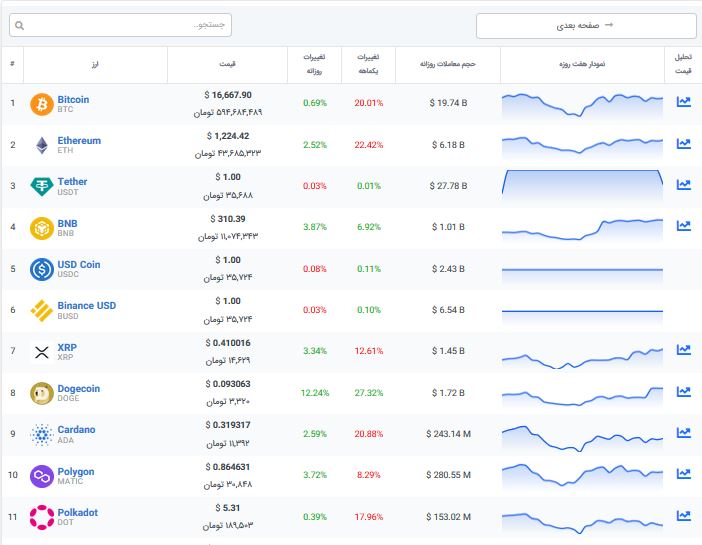Screen dimensions: 702x545
Task: Open price analysis chart icon for Ethereum
Action: 683,143
